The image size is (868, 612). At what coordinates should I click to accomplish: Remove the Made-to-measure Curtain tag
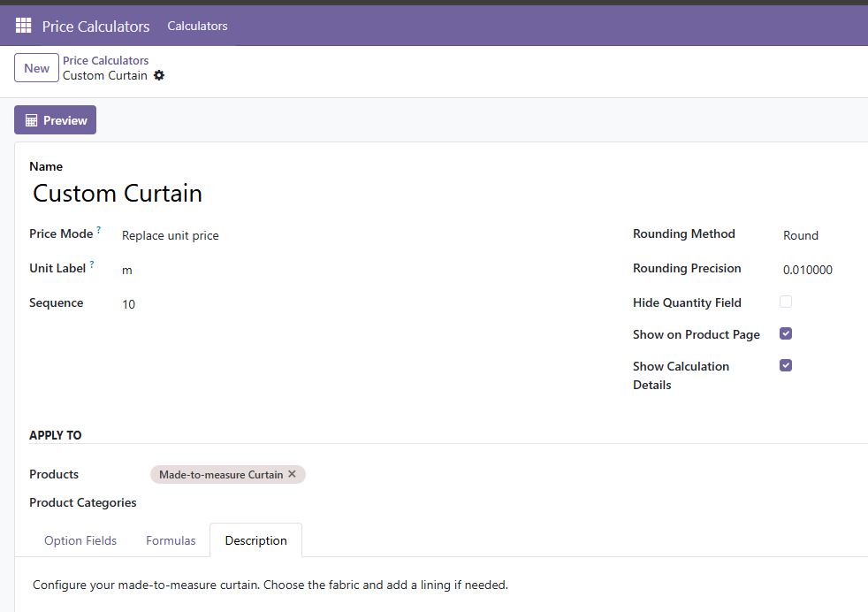(x=293, y=474)
